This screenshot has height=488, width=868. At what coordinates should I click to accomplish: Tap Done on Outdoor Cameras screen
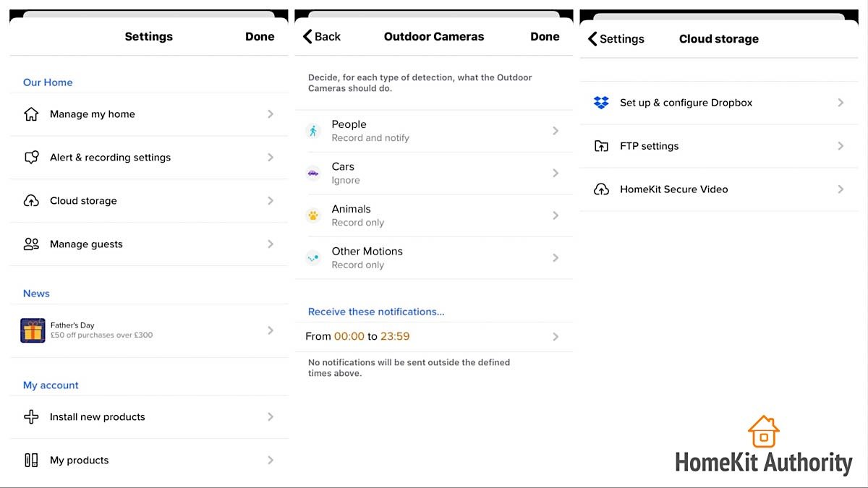click(x=545, y=36)
